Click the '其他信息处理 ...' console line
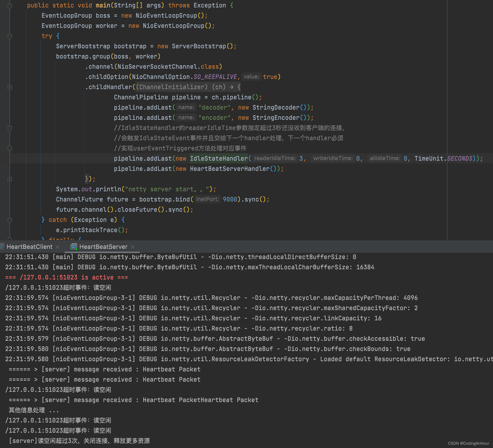 (x=34, y=410)
